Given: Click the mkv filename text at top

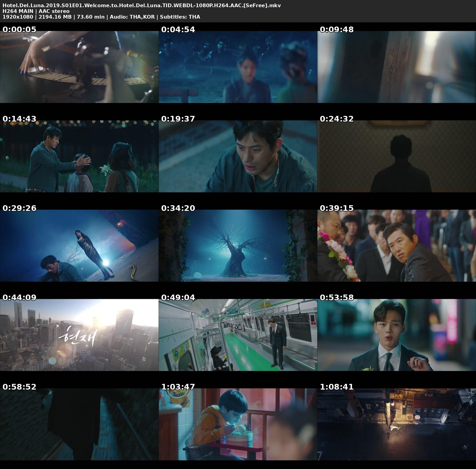Looking at the screenshot, I should pos(142,5).
